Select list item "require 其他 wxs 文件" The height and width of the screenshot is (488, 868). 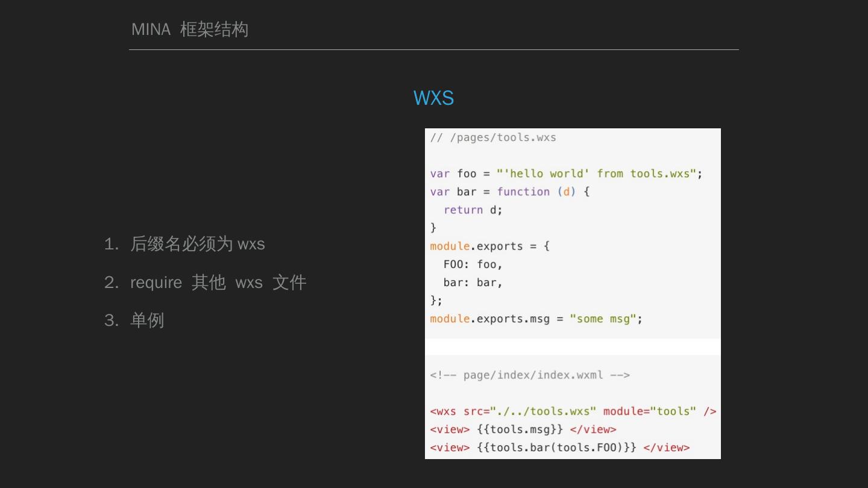coord(218,282)
